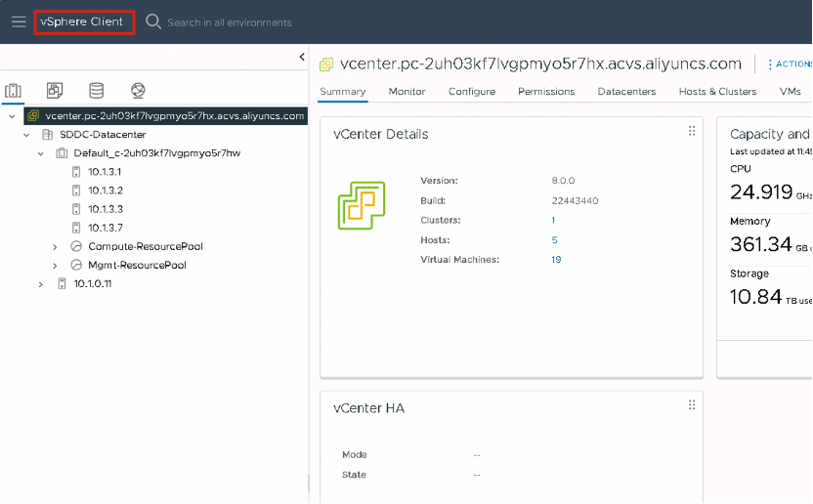Open the Configure tab
Viewport: 813px width, 504px height.
pos(472,92)
